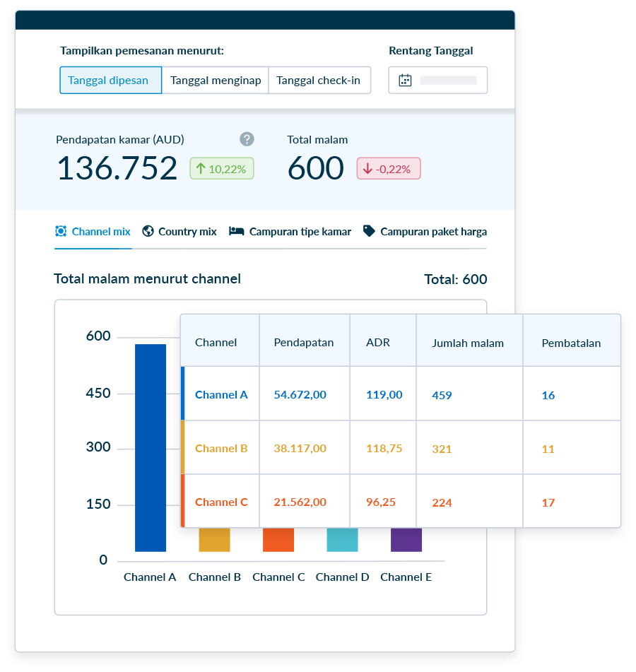636x672 pixels.
Task: Switch to the Tanggal check-in option
Action: coord(320,80)
